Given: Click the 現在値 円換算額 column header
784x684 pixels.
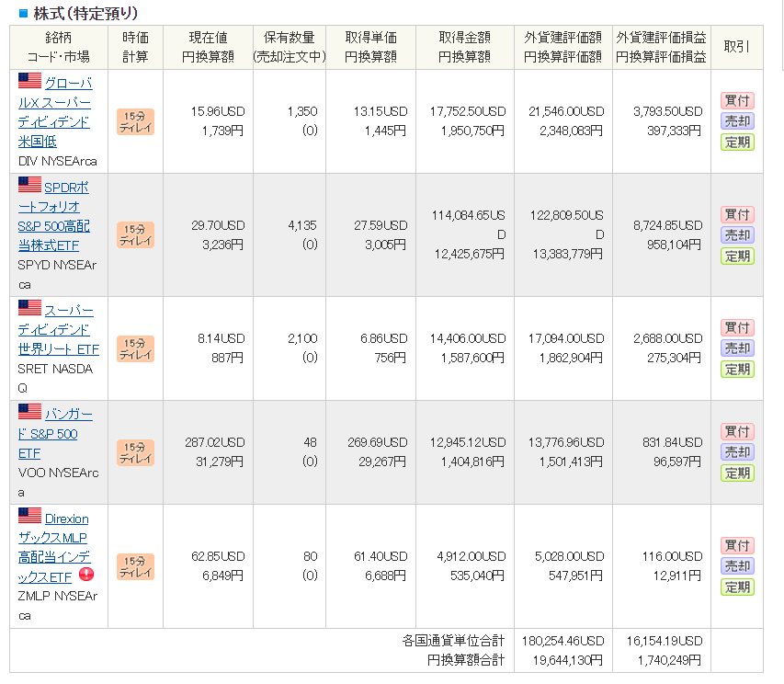Looking at the screenshot, I should (208, 47).
